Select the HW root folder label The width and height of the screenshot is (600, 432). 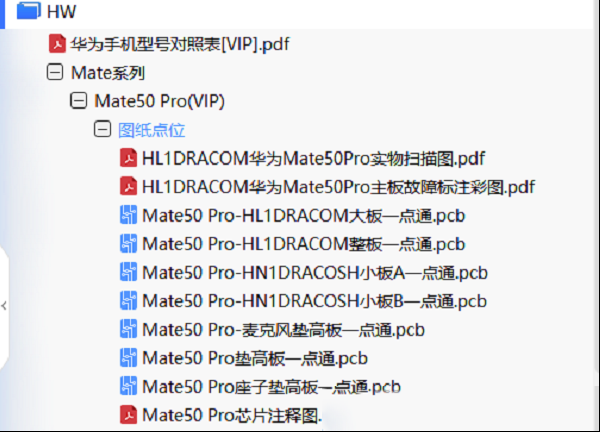[x=61, y=11]
